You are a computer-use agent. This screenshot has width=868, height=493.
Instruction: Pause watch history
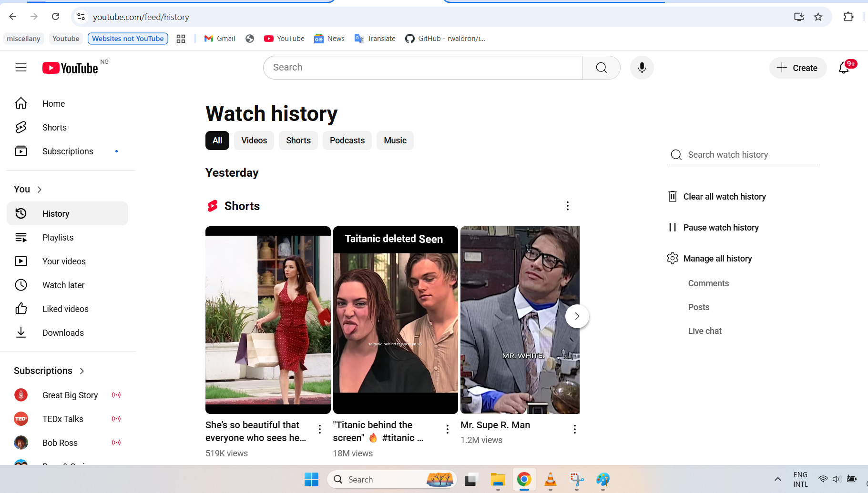(x=720, y=228)
